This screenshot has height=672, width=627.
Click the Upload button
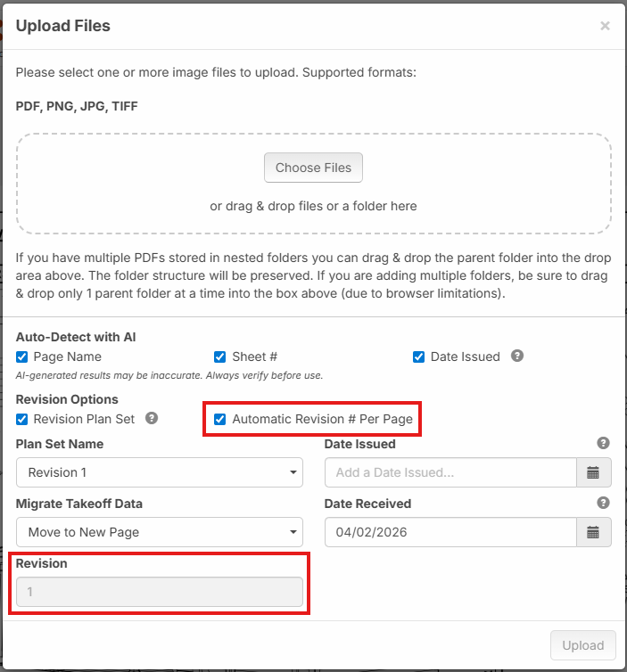[x=582, y=645]
